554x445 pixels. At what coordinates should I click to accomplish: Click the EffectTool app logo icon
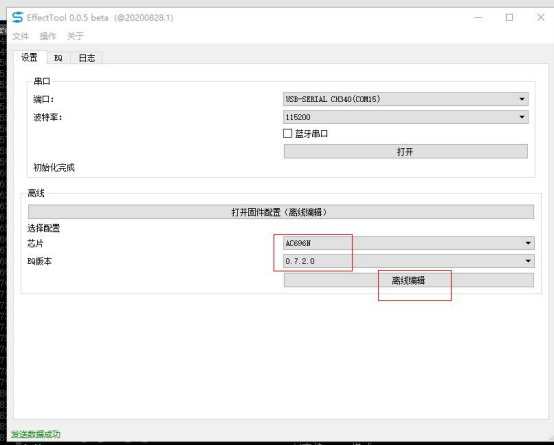[17, 17]
